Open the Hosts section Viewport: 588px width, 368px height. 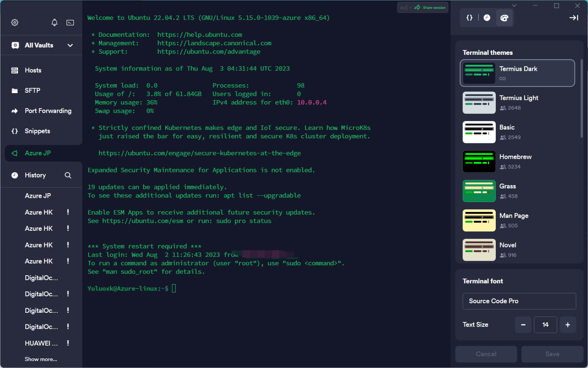[x=33, y=70]
